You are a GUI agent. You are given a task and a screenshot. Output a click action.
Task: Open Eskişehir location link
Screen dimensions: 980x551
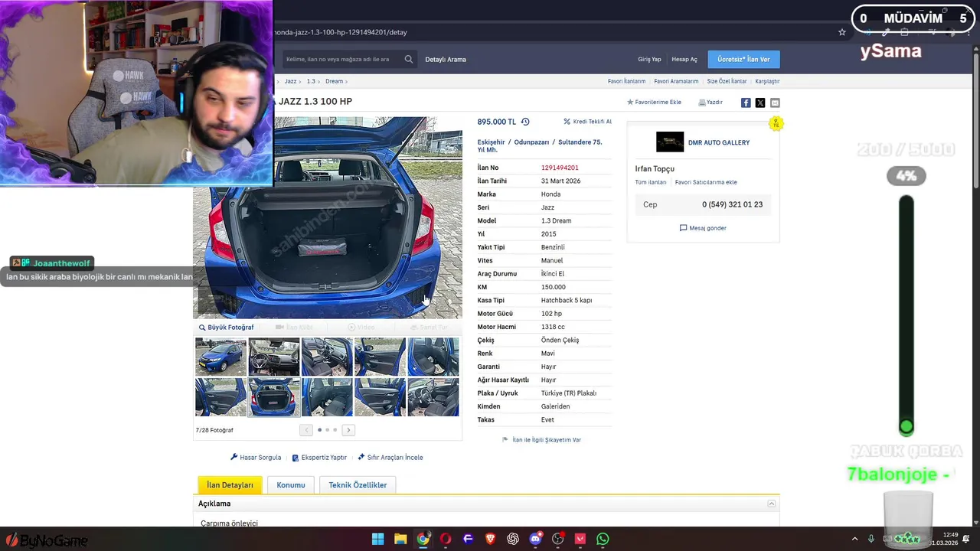(x=491, y=142)
